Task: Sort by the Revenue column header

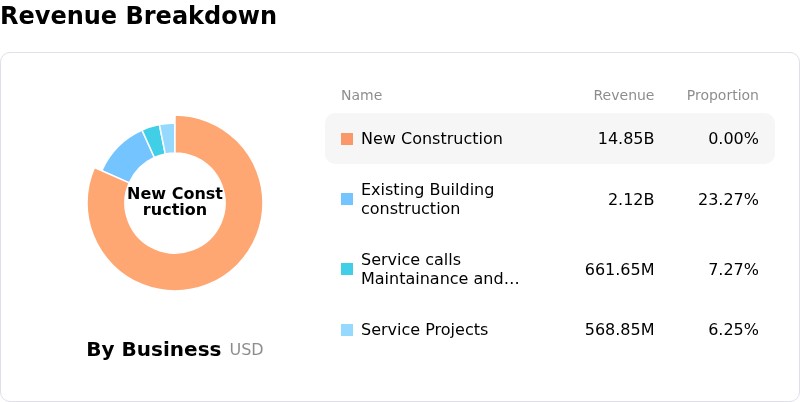Action: (x=623, y=95)
